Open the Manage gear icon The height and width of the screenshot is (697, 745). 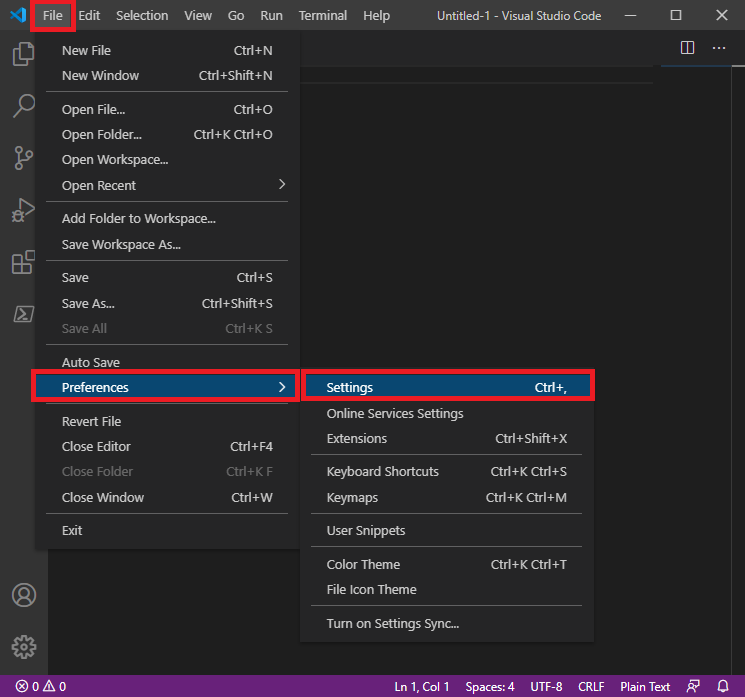tap(22, 645)
